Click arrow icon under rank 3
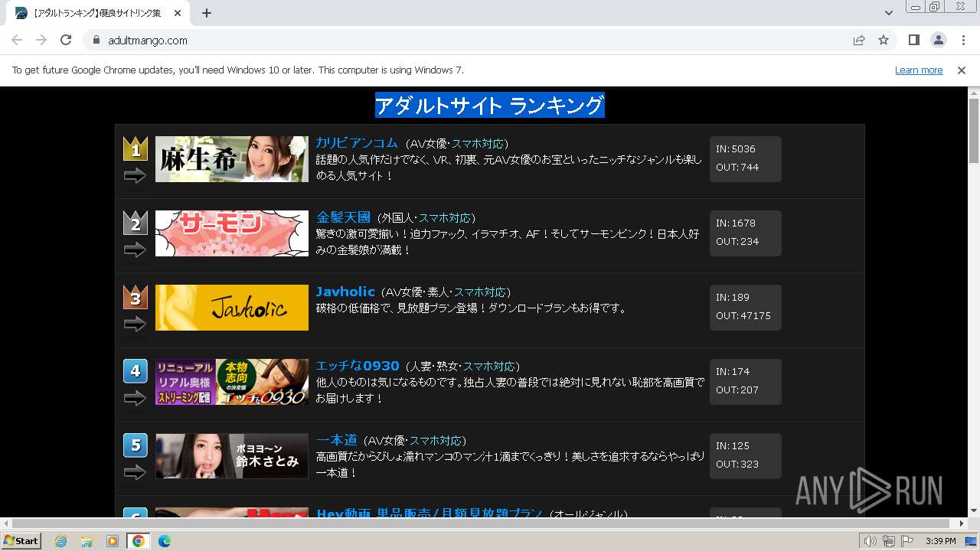The image size is (980, 551). point(135,324)
